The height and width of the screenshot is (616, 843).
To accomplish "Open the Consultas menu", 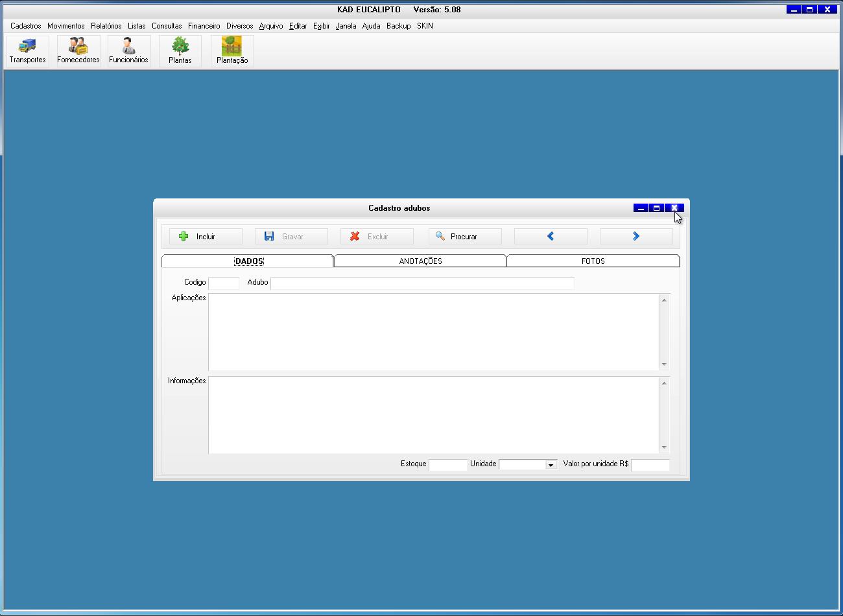I will 167,26.
